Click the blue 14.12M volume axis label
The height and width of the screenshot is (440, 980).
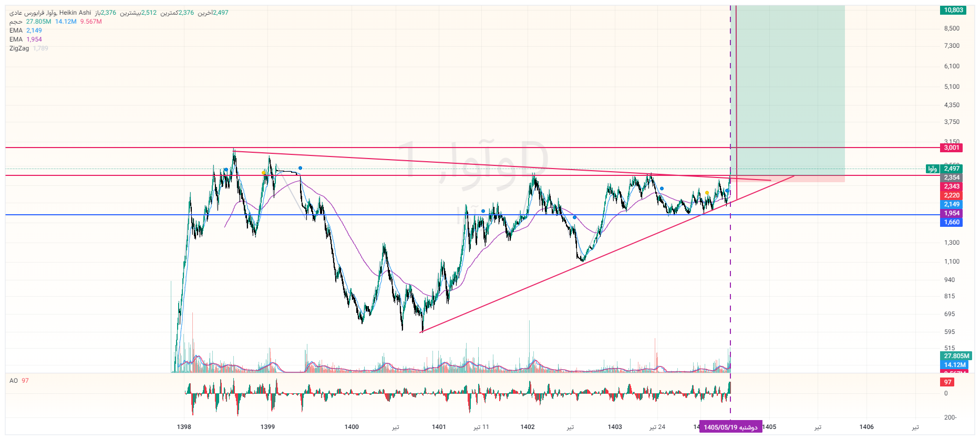pos(955,365)
